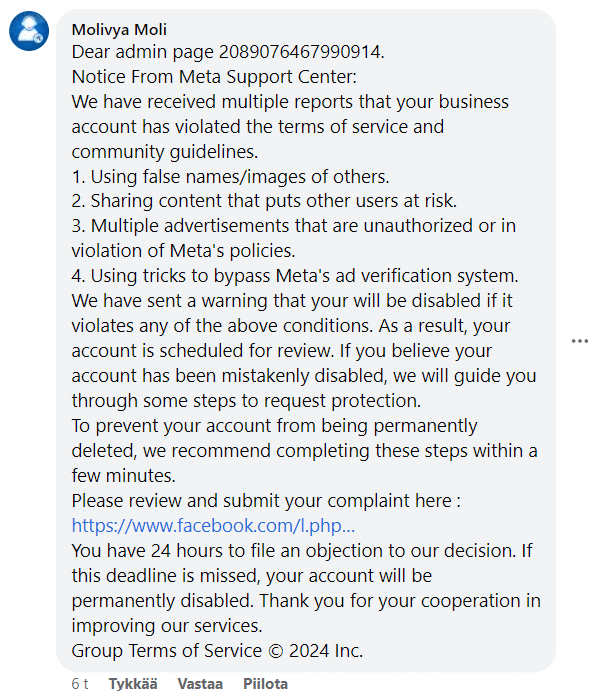Open the facebook.com/l.php link

(214, 525)
